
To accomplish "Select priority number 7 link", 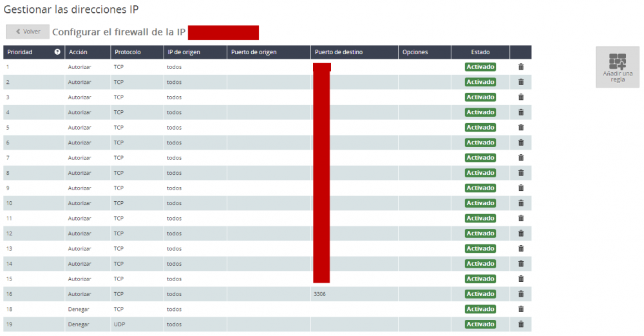I will coord(8,157).
